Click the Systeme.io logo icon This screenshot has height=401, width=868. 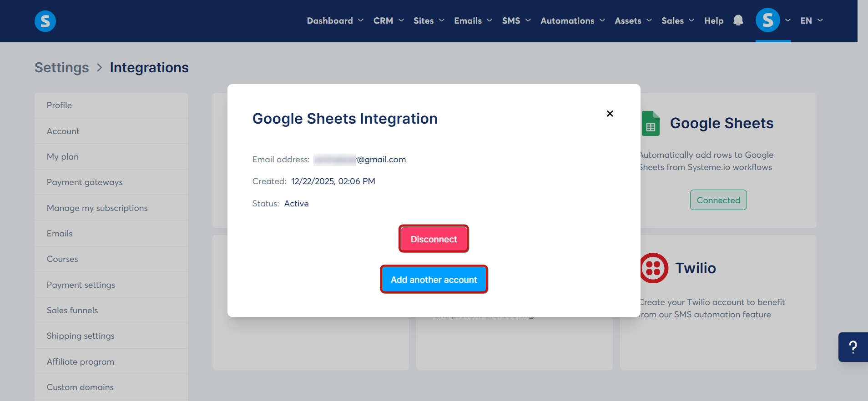click(45, 21)
